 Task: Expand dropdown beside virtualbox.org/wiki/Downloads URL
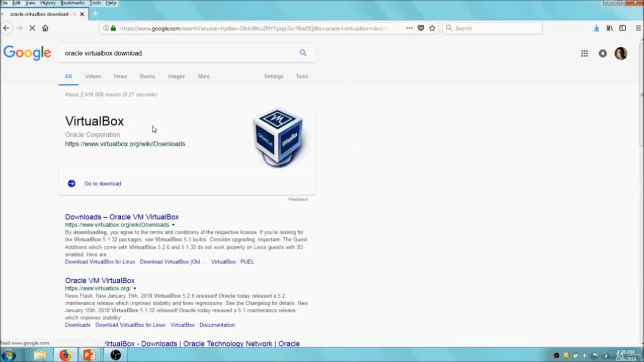(173, 225)
